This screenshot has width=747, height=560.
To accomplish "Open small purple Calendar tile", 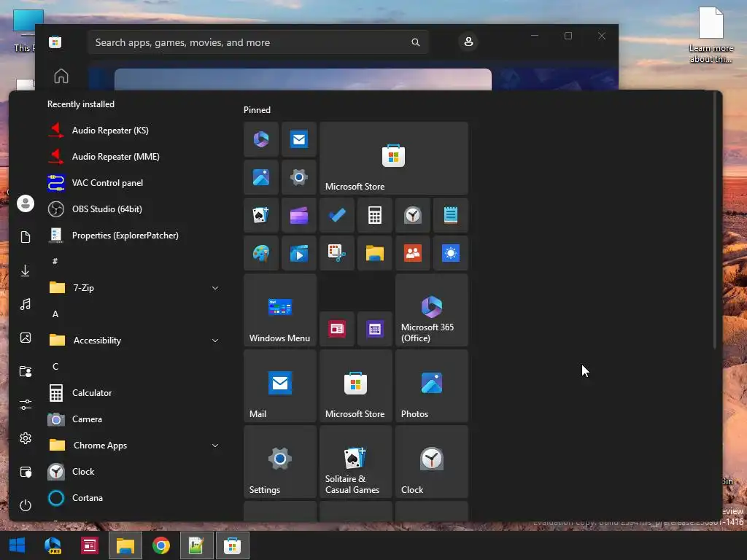I will 375,329.
